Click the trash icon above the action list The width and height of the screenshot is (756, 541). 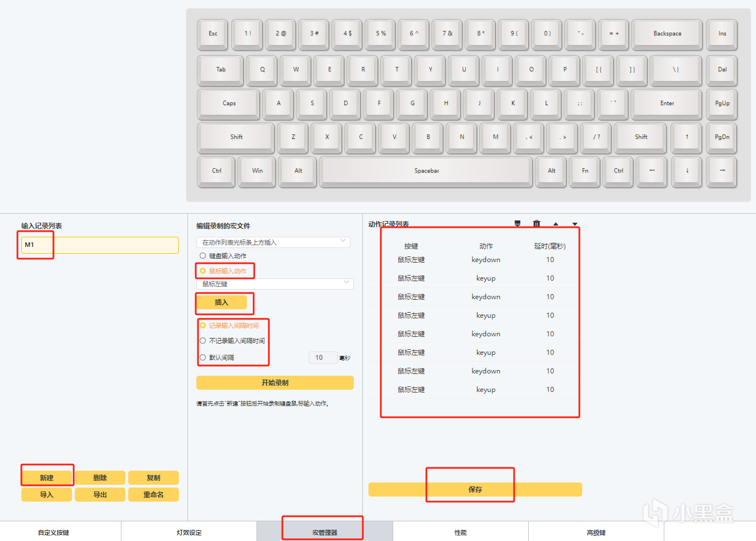click(537, 224)
